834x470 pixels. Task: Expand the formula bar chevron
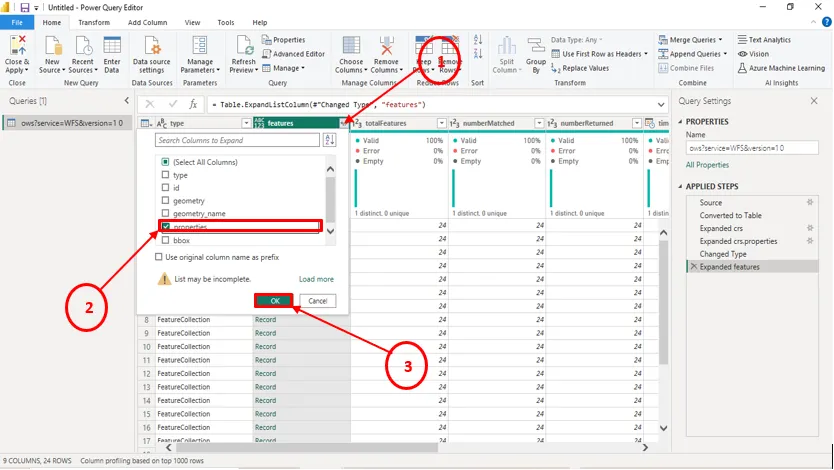pos(661,104)
